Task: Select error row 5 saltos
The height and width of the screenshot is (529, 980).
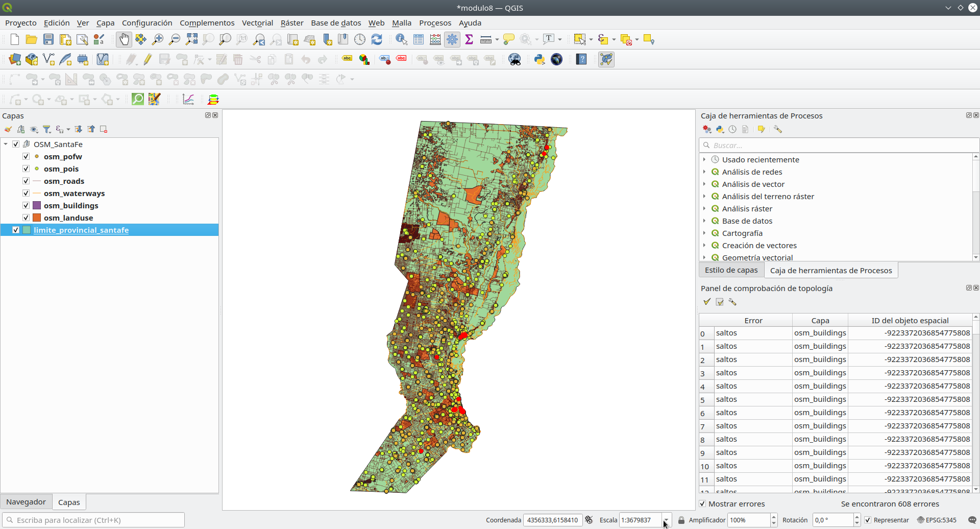Action: click(x=836, y=399)
